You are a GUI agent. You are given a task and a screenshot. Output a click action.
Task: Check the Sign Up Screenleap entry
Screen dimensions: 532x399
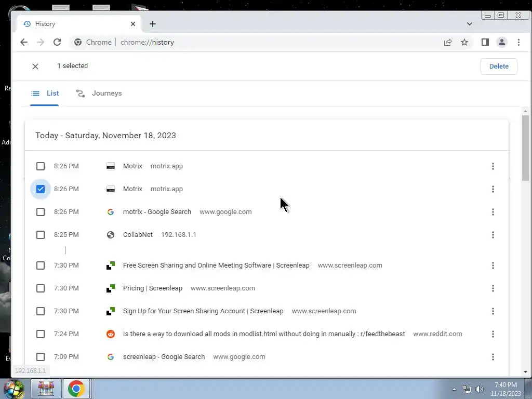pos(41,311)
